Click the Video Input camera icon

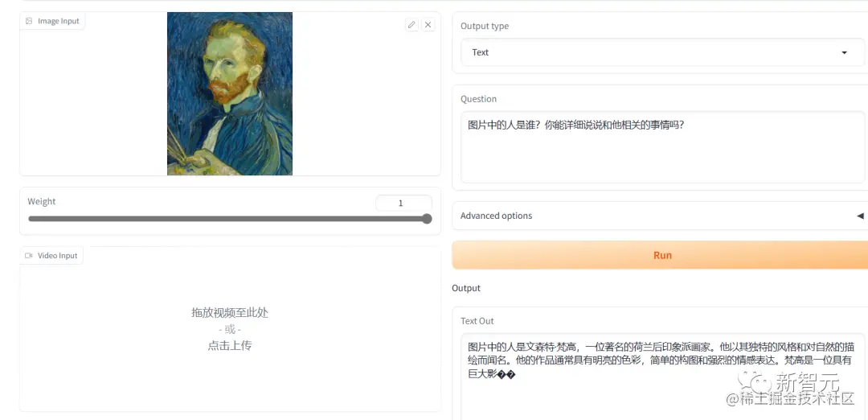[x=29, y=255]
